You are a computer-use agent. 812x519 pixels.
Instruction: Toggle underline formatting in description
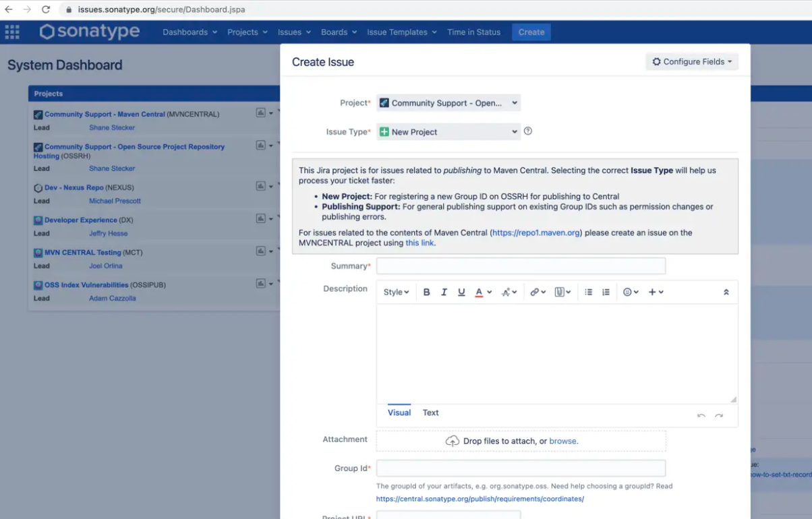point(461,292)
